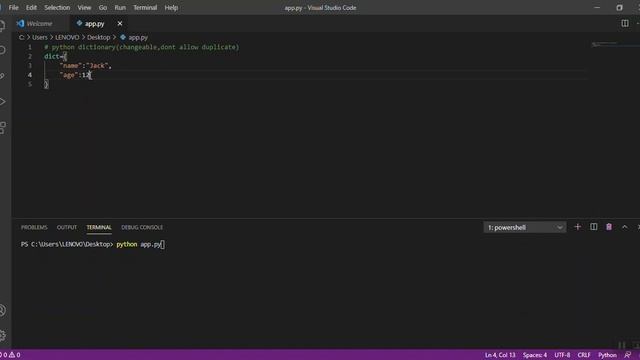
Task: Close the app.py editor tab
Action: 120,24
